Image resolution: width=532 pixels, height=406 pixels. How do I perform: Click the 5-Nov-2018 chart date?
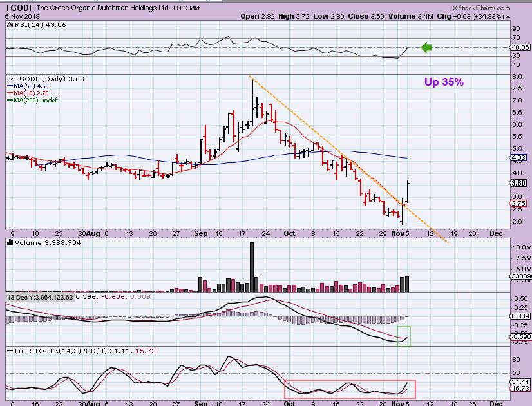(23, 16)
